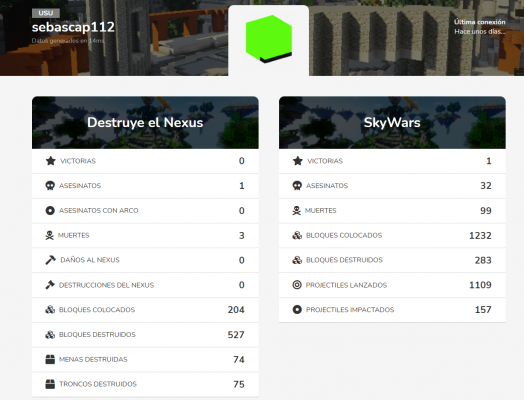Click the skull icon next to Nexus Asesinatos
This screenshot has height=400, width=524.
point(50,185)
